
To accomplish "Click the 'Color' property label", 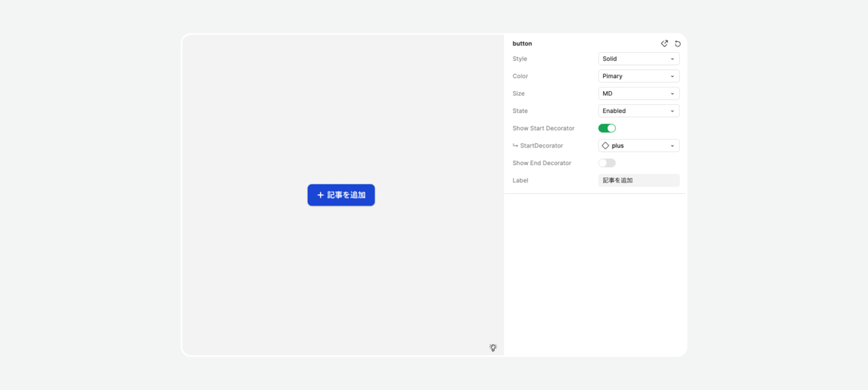I will (x=520, y=76).
